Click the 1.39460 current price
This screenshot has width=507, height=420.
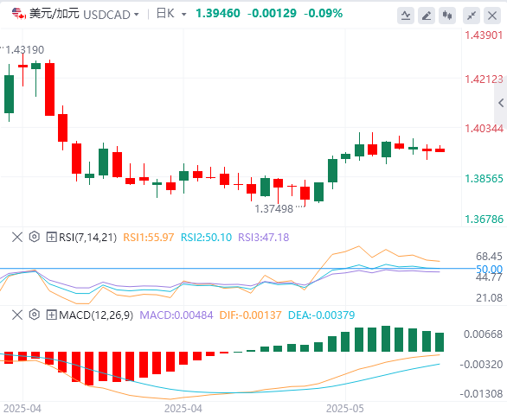(218, 14)
